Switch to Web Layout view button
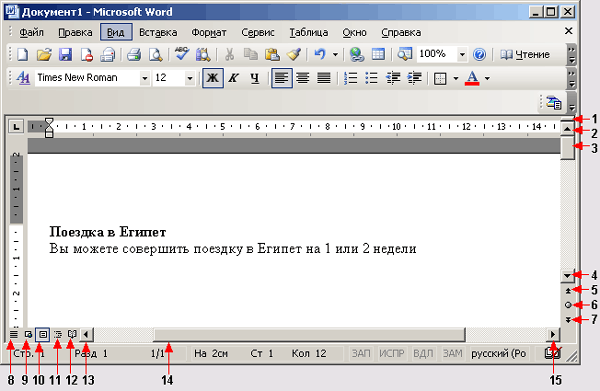The image size is (600, 391). (28, 334)
